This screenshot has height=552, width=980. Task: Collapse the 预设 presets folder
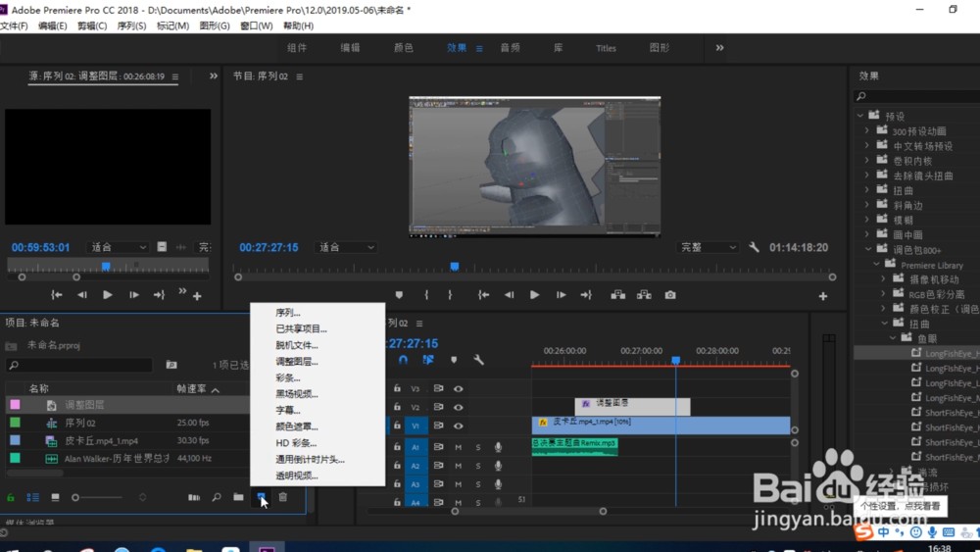click(860, 116)
